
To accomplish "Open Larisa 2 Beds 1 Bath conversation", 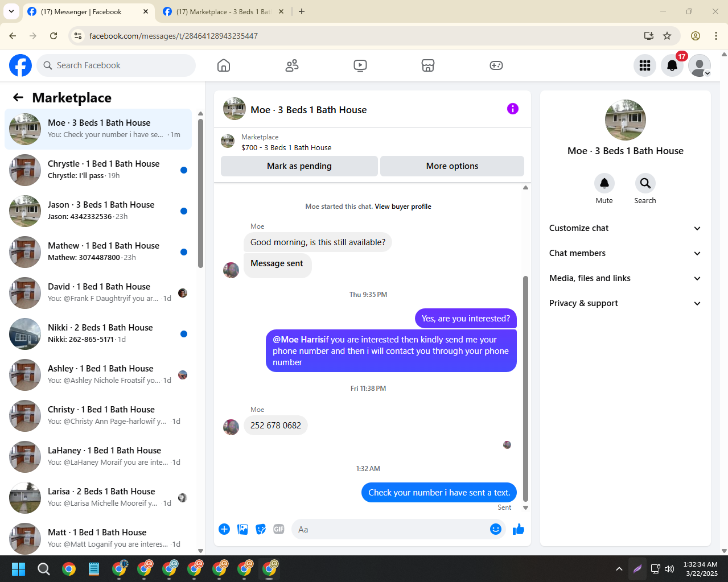I will (98, 498).
